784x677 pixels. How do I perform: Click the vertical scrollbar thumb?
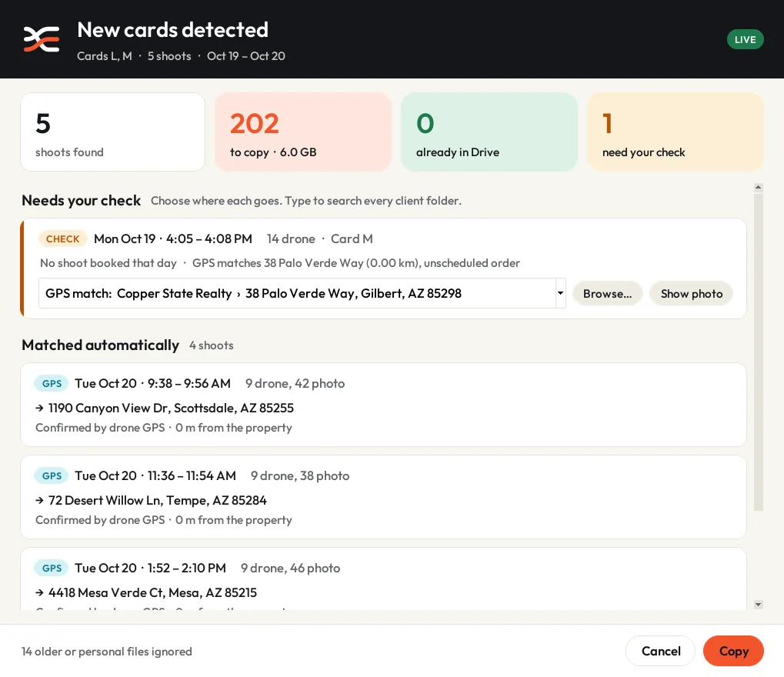pos(759,352)
